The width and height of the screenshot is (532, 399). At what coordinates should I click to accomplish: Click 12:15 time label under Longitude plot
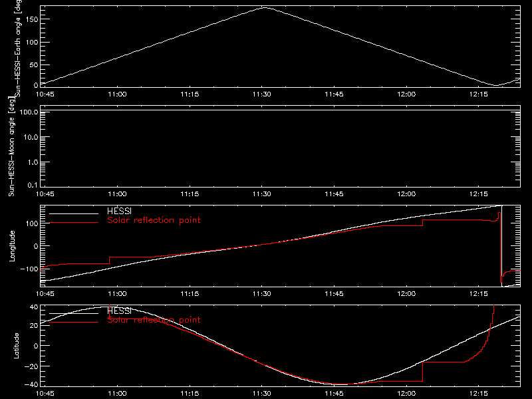pyautogui.click(x=479, y=294)
